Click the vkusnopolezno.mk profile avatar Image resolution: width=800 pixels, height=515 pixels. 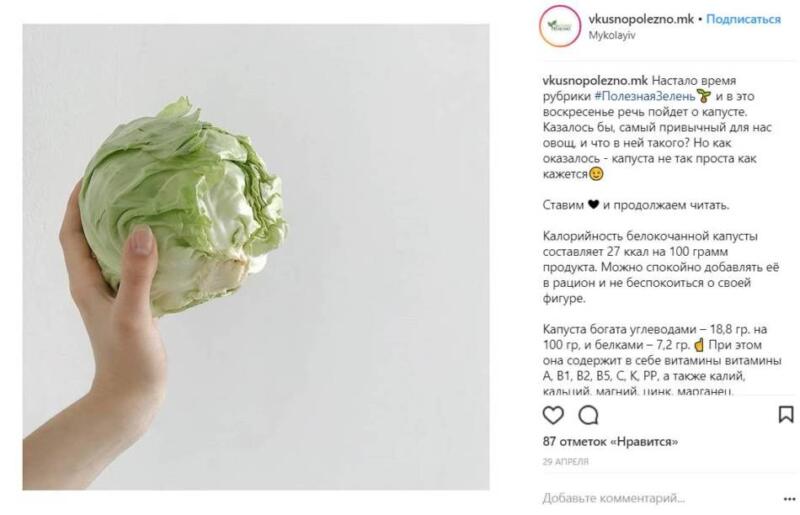(561, 26)
